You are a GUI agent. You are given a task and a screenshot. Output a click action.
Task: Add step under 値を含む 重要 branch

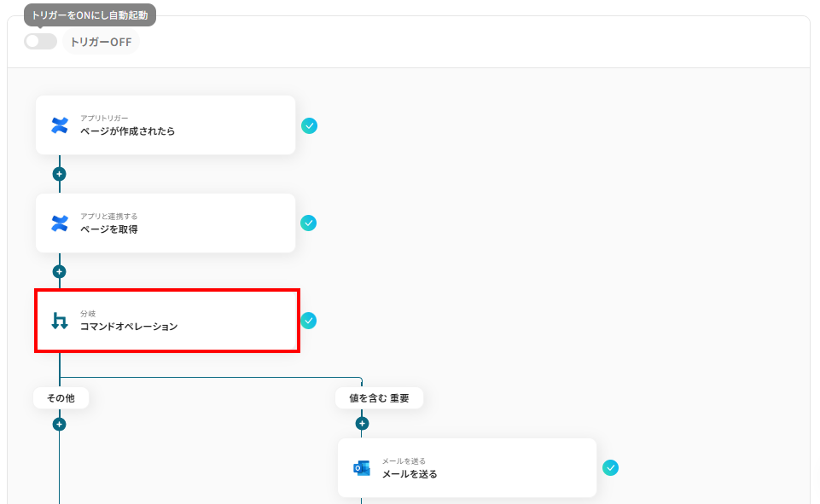coord(362,424)
